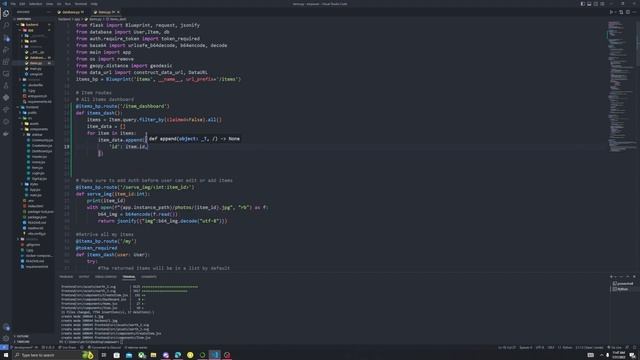
Task: Open the Manage gear in activity bar
Action: [x=6, y=338]
